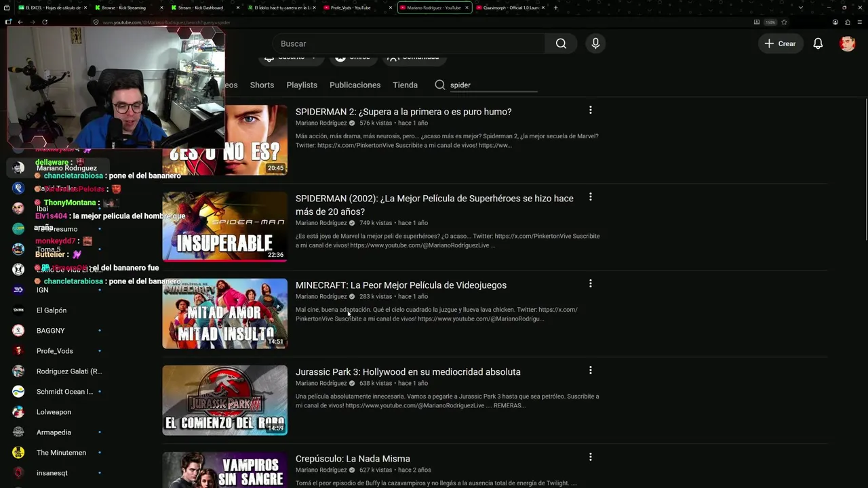868x488 pixels.
Task: Select 'Rodriguez Galati' subscription in sidebar
Action: [69, 371]
